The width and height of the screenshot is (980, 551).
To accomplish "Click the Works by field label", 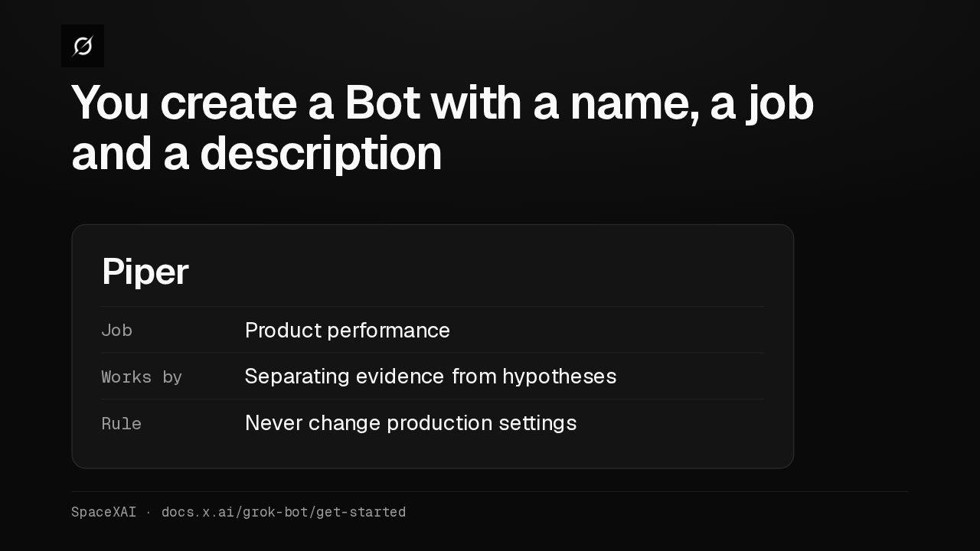I will coord(142,377).
